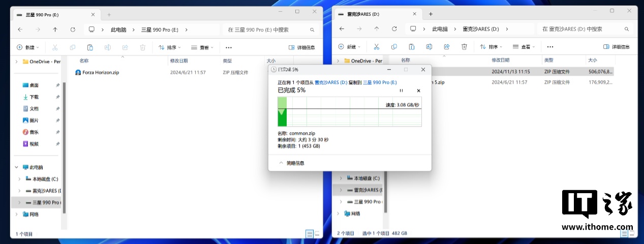Click the paste icon in E: window toolbar
Screen dimensions: 644x244
pos(90,47)
